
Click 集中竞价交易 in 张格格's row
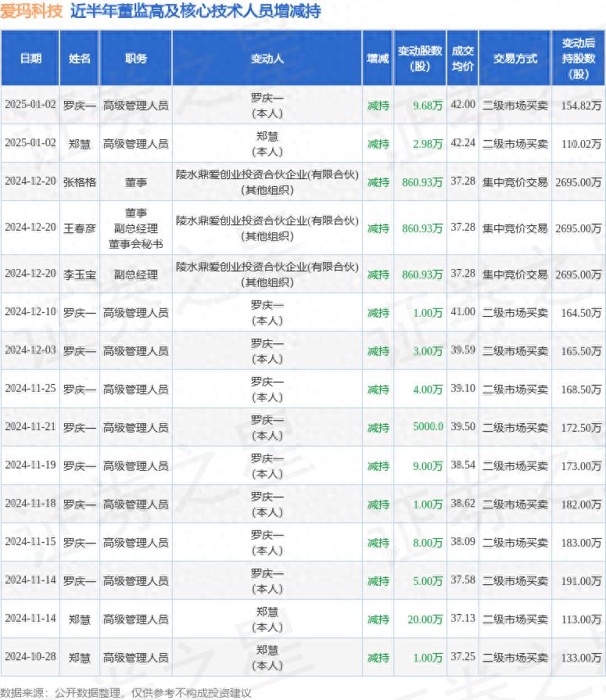[x=515, y=182]
